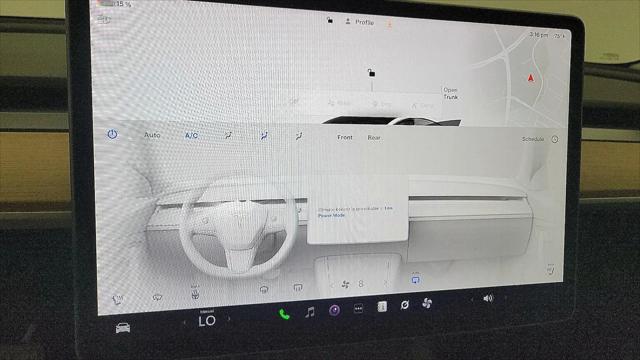Screen dimensions: 640x360
Task: Tap the LO temperature display
Action: [x=207, y=321]
